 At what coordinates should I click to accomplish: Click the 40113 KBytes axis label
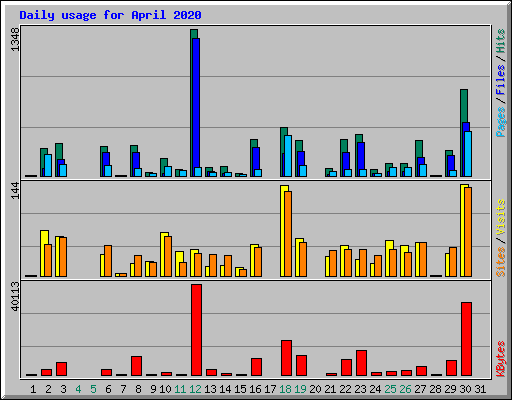pos(15,296)
